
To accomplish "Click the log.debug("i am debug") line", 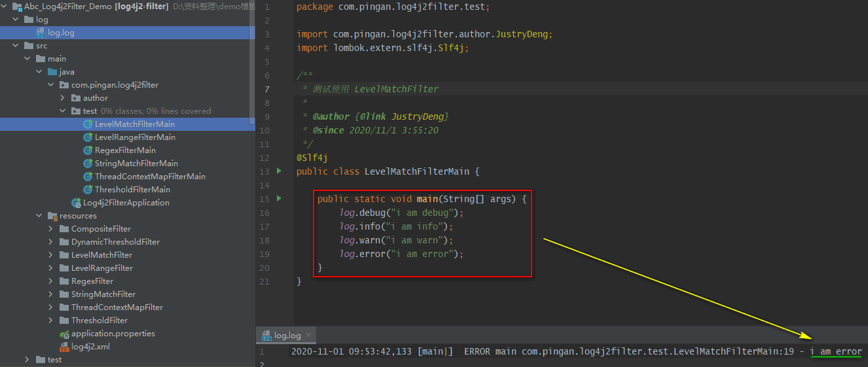I will [401, 213].
